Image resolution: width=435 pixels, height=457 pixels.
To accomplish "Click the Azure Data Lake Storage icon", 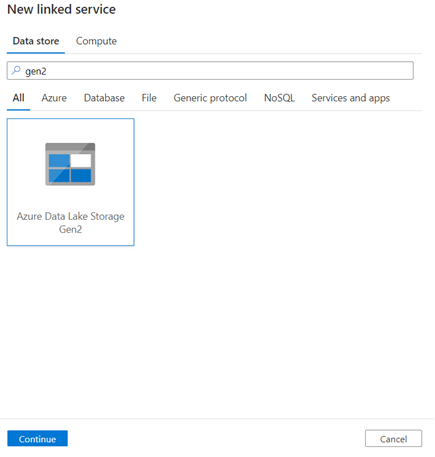I will [70, 164].
